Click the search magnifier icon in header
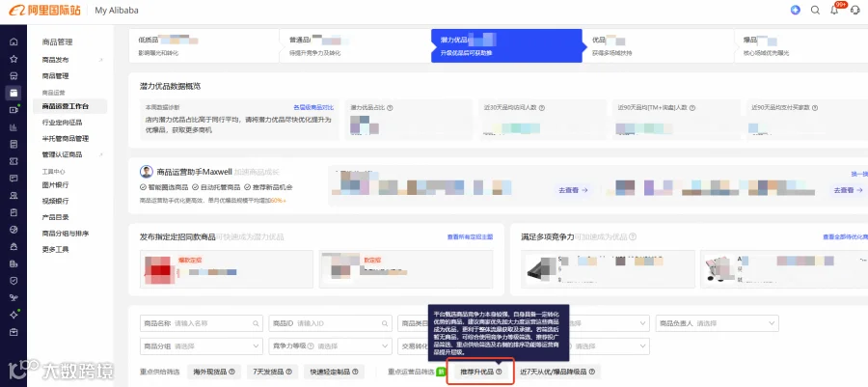The width and height of the screenshot is (868, 387). coord(815,10)
